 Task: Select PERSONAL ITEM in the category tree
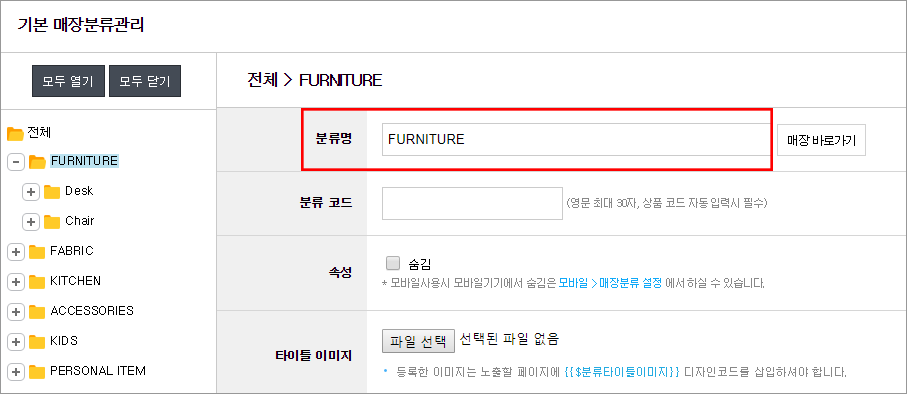98,370
